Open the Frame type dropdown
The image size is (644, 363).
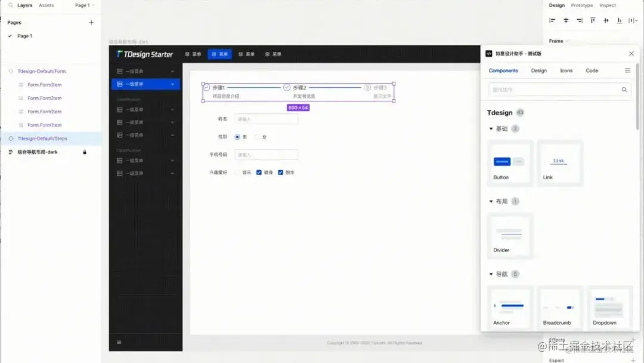point(559,41)
